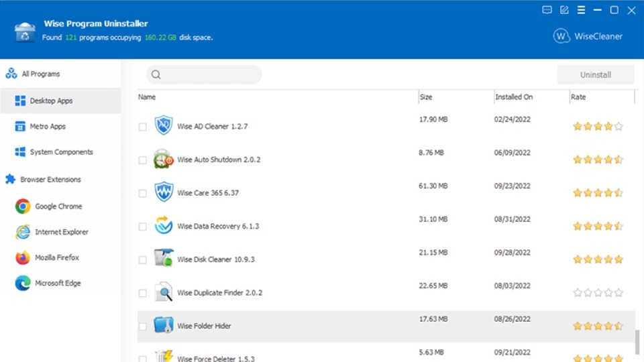Check the Wise Care 365 6.37 checkbox

(142, 193)
